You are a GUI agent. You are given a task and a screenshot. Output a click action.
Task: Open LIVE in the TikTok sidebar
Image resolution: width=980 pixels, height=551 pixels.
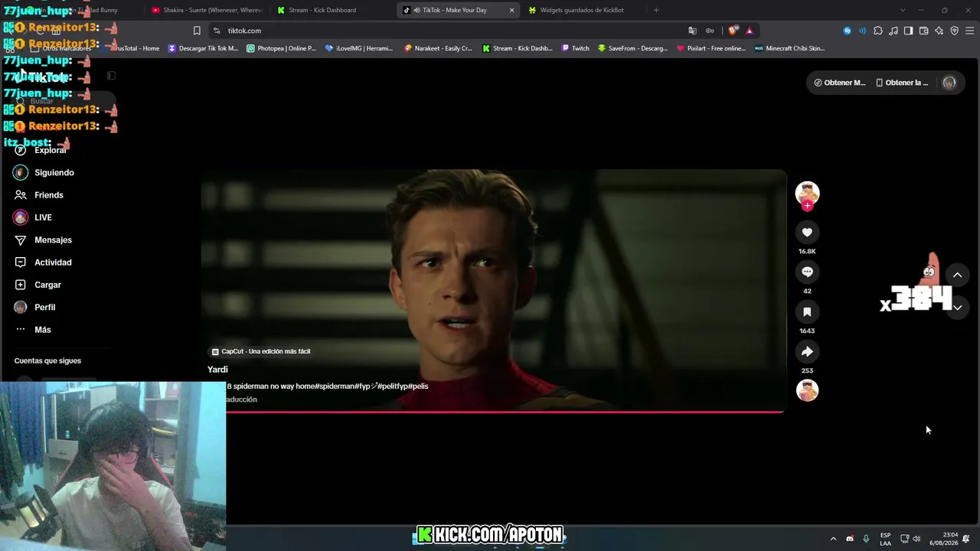pos(43,217)
